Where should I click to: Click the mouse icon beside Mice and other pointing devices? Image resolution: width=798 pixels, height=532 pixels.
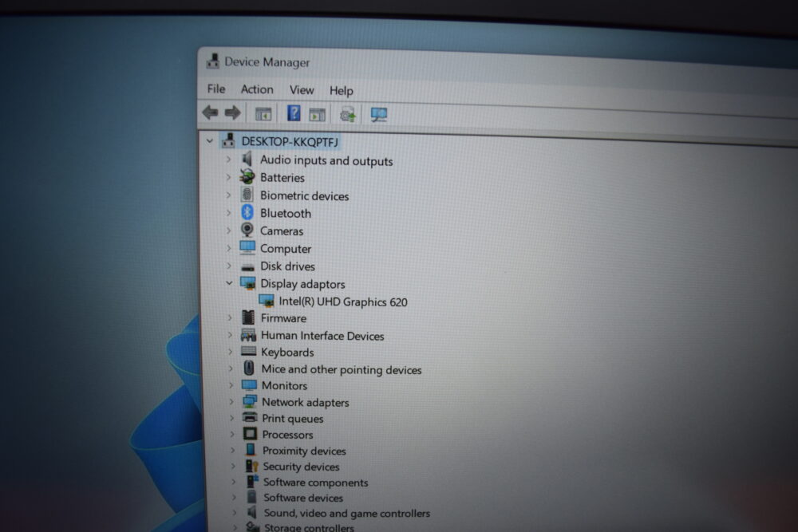pos(249,368)
